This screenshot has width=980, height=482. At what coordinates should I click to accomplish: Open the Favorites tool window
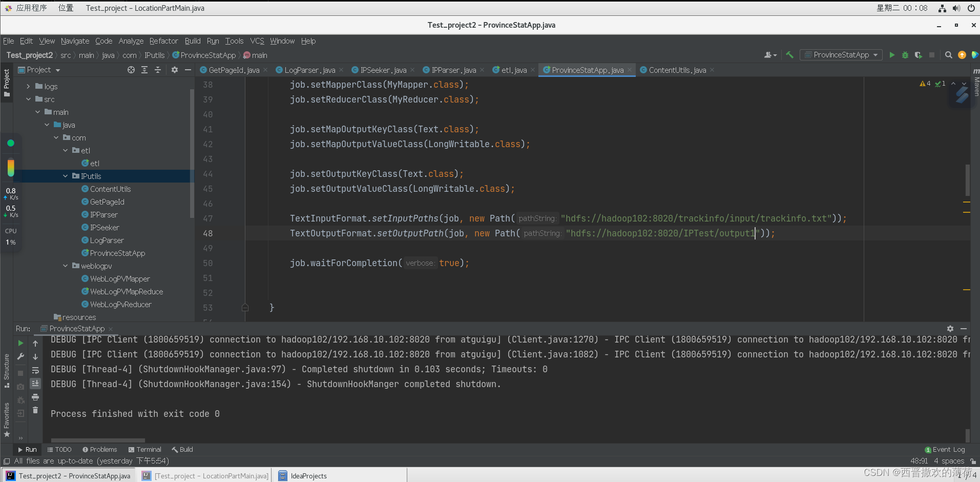click(7, 419)
